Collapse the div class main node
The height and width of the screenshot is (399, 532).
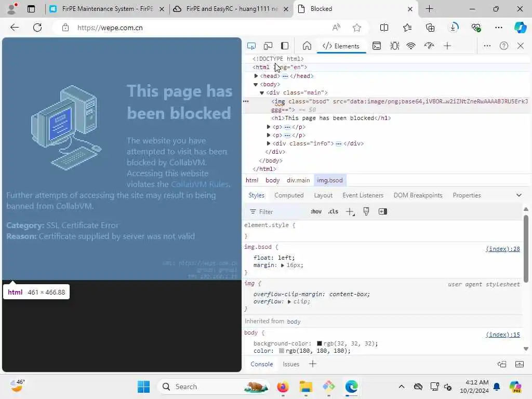262,92
